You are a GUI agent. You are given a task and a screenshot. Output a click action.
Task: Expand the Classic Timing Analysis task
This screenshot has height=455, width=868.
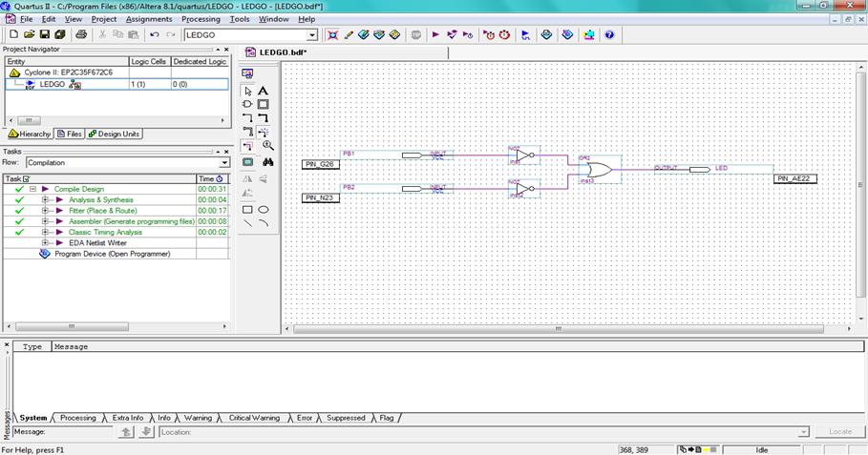[46, 232]
